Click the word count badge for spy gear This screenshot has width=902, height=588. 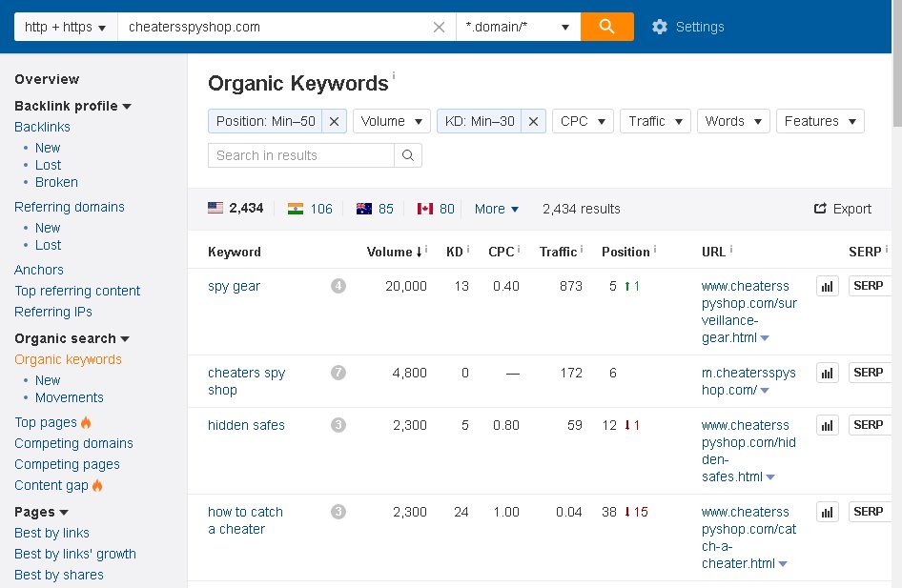pyautogui.click(x=338, y=286)
